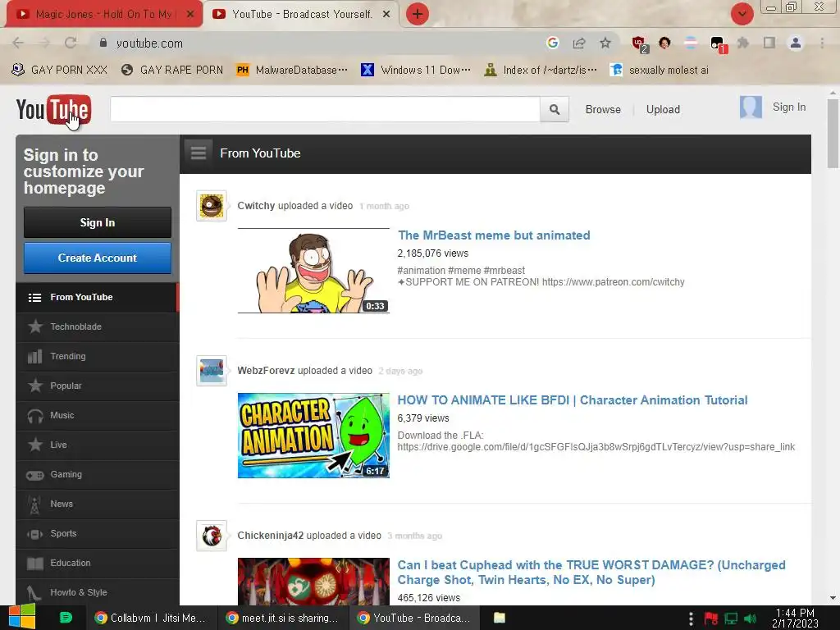The image size is (840, 630).
Task: Toggle the browser side panel icon
Action: pos(769,43)
